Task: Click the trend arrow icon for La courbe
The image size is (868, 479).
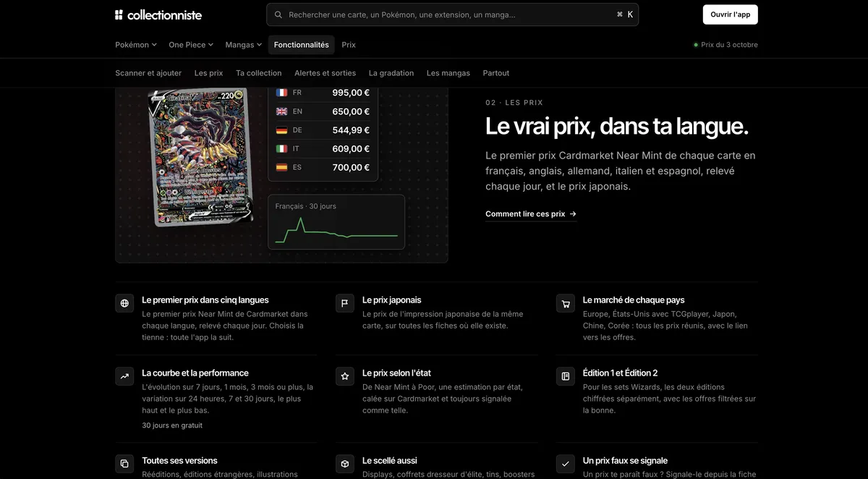Action: (124, 376)
